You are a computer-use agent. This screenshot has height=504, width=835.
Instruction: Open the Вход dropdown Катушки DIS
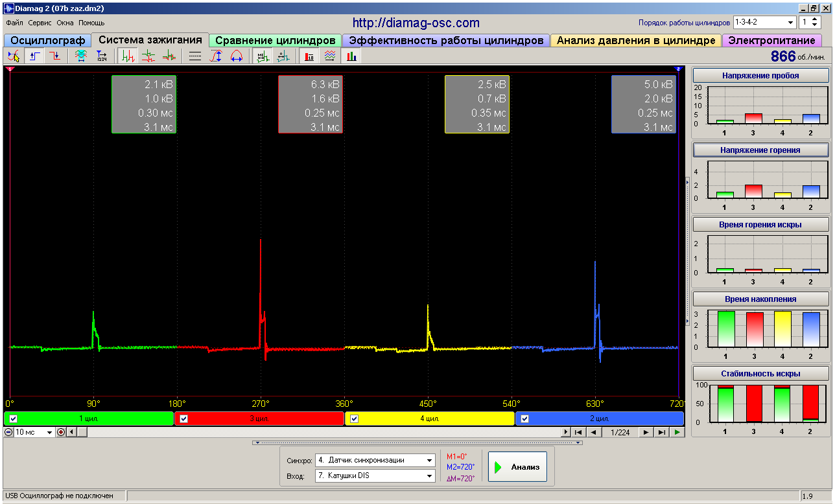(x=375, y=475)
